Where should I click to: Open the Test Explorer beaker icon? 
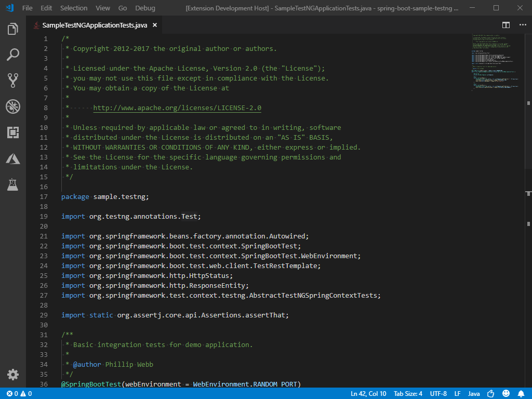13,184
